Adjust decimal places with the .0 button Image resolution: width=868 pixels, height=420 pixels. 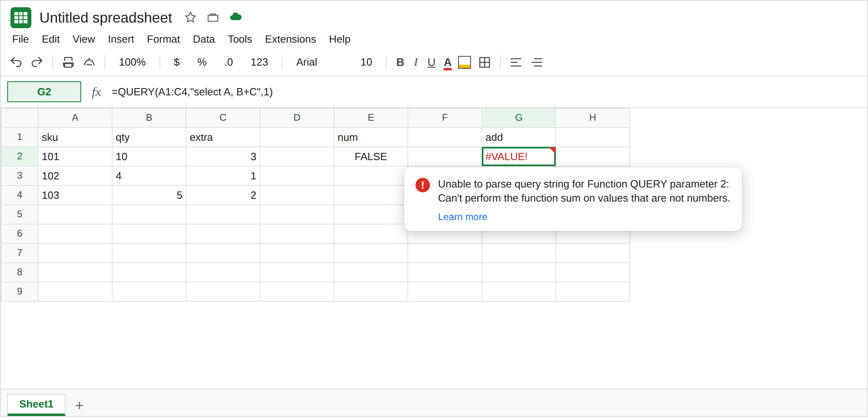[228, 62]
